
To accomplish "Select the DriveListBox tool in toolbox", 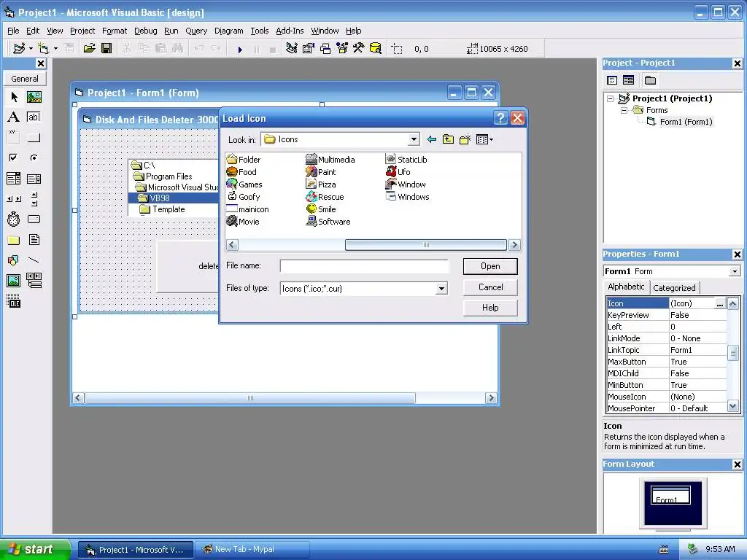I will [x=34, y=219].
